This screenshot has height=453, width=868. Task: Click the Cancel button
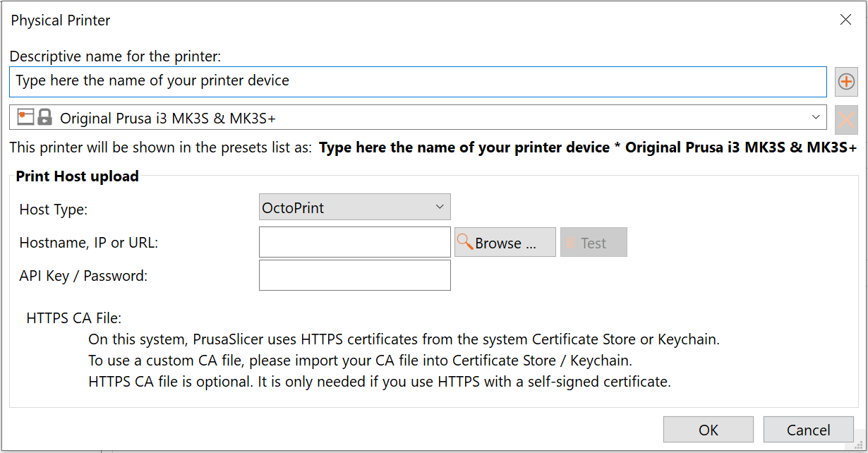(809, 430)
